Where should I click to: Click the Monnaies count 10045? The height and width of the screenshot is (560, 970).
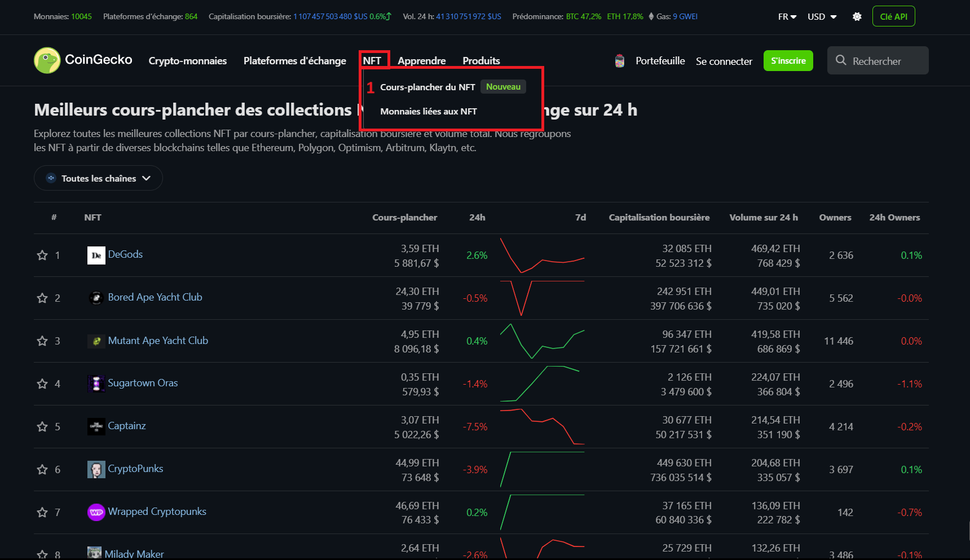click(x=81, y=16)
